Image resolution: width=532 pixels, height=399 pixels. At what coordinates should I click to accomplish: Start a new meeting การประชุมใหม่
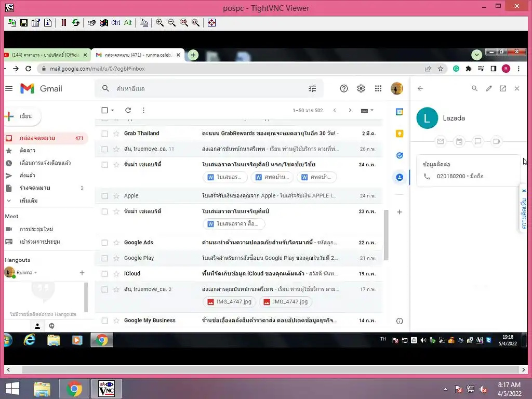pyautogui.click(x=36, y=230)
